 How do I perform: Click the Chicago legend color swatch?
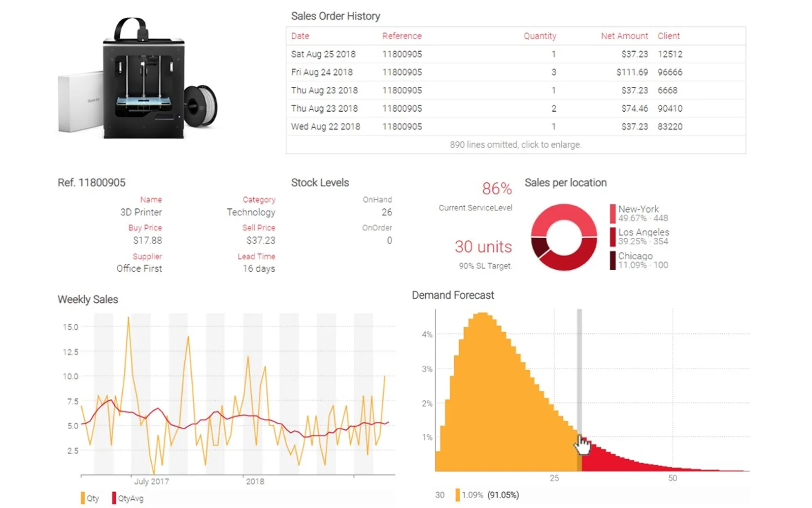pos(613,260)
